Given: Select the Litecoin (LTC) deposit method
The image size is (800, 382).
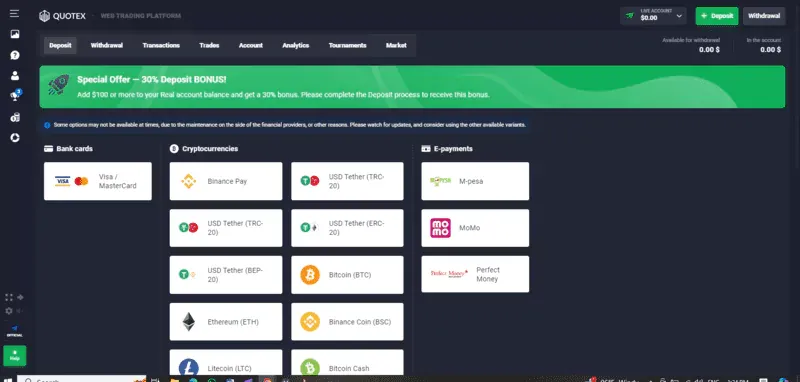Looking at the screenshot, I should (x=226, y=363).
